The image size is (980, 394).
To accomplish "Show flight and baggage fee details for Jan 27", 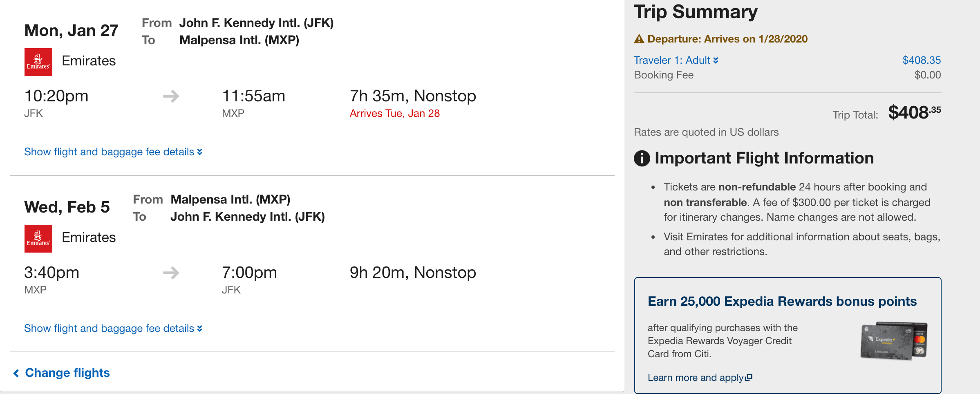I will tap(113, 152).
